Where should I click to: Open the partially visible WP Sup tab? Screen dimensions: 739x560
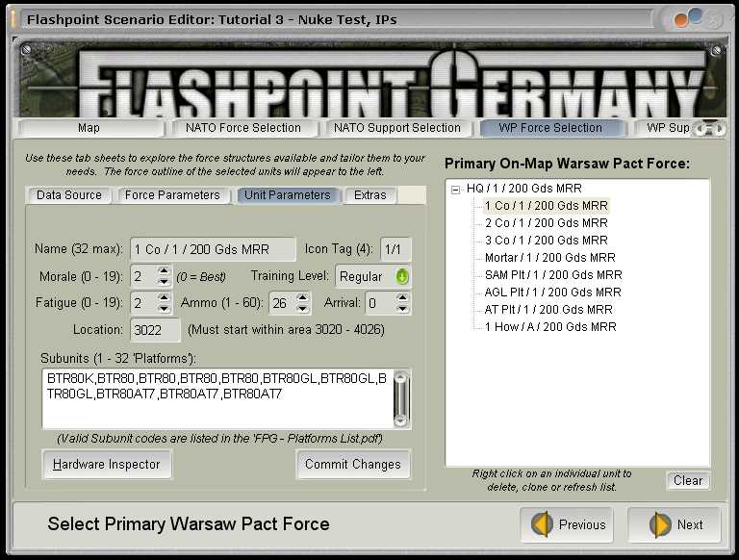[664, 128]
